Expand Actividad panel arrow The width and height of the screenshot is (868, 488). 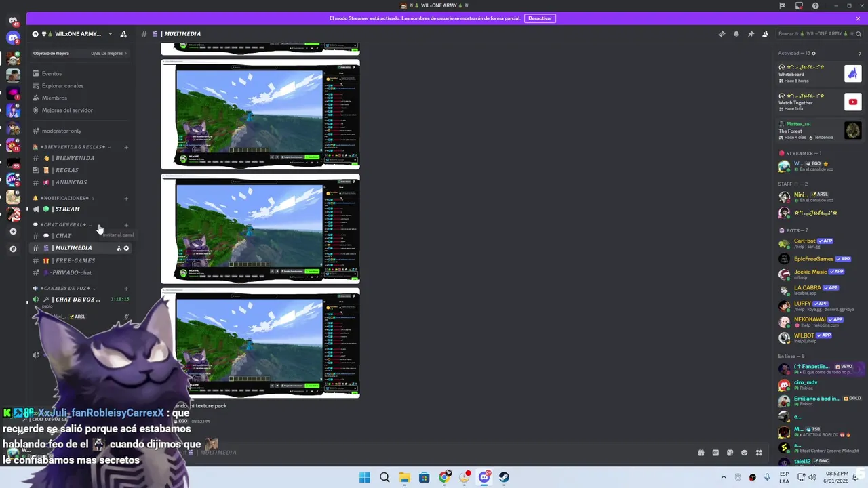(x=860, y=53)
